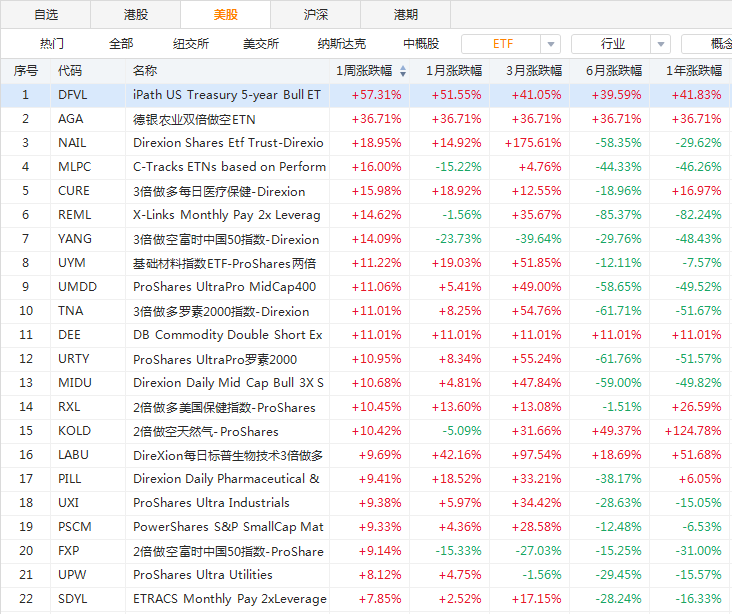
Task: Click the PILL ticker code
Action: [70, 479]
